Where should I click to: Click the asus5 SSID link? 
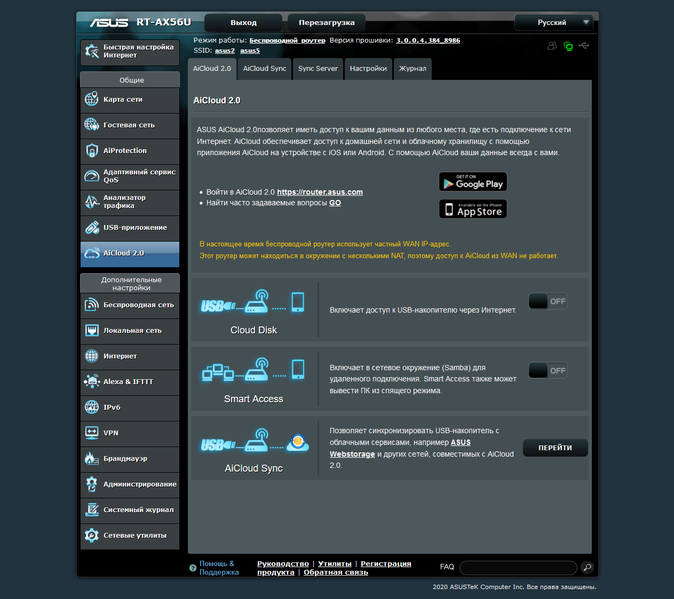(x=250, y=51)
